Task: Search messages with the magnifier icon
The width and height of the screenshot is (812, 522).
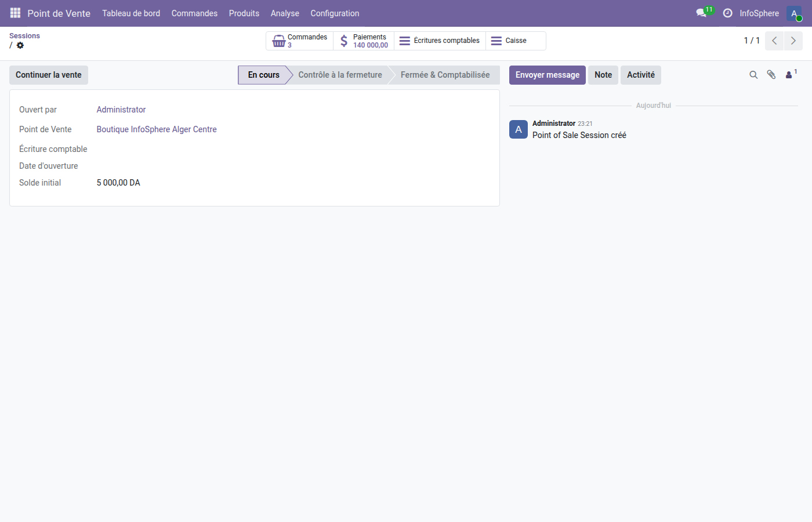Action: pyautogui.click(x=753, y=75)
